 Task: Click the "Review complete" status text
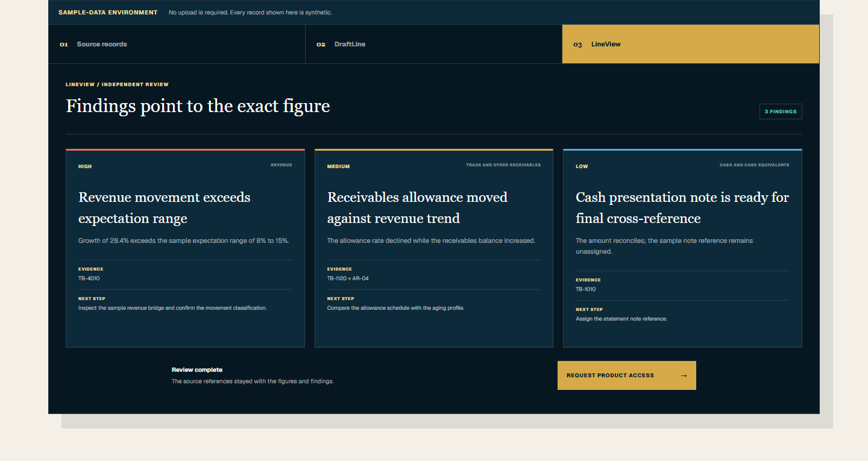click(x=197, y=370)
